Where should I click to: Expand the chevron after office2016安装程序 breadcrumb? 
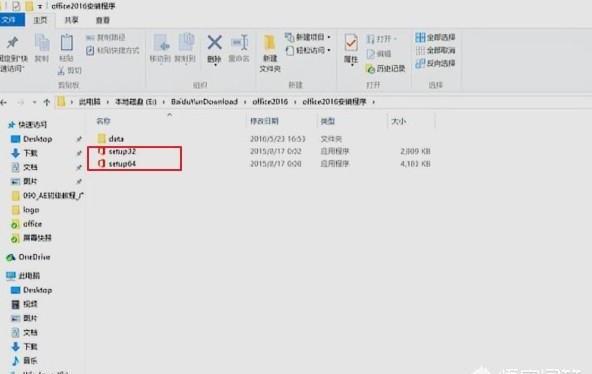click(x=373, y=102)
